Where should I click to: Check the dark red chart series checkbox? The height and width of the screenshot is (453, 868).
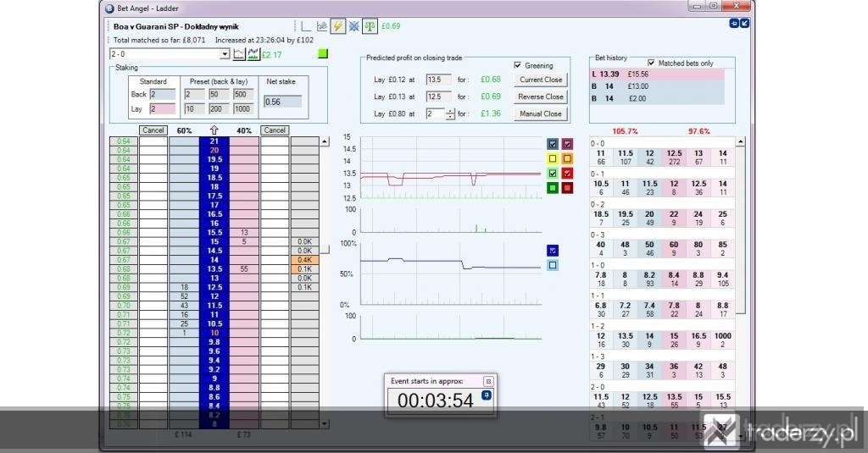tap(567, 188)
